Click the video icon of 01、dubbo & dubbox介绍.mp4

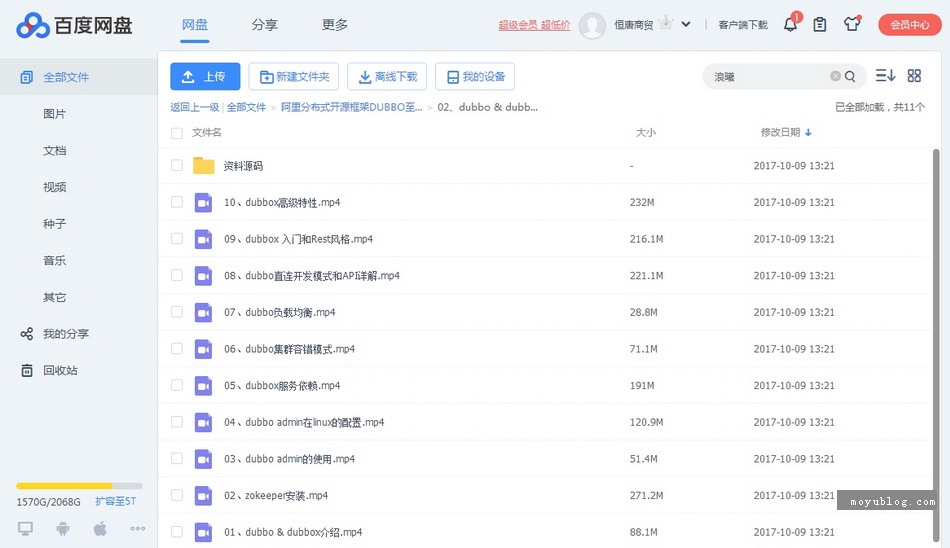203,532
